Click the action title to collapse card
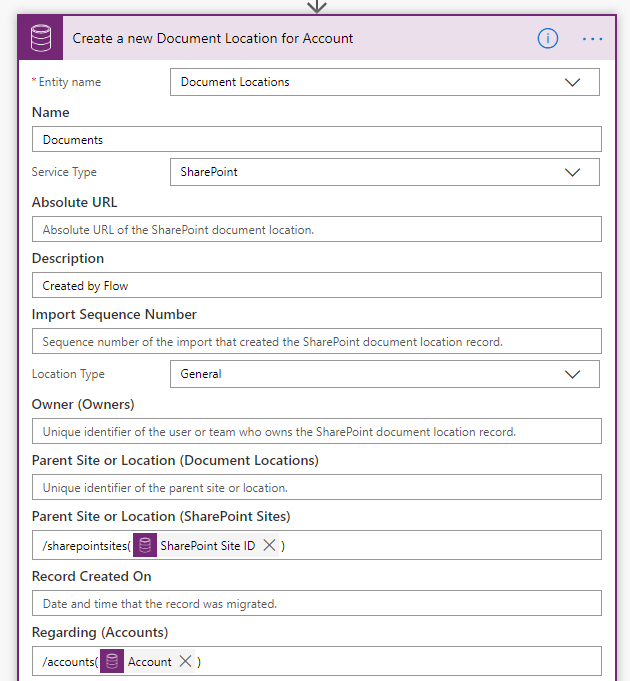This screenshot has width=630, height=681. [x=213, y=39]
